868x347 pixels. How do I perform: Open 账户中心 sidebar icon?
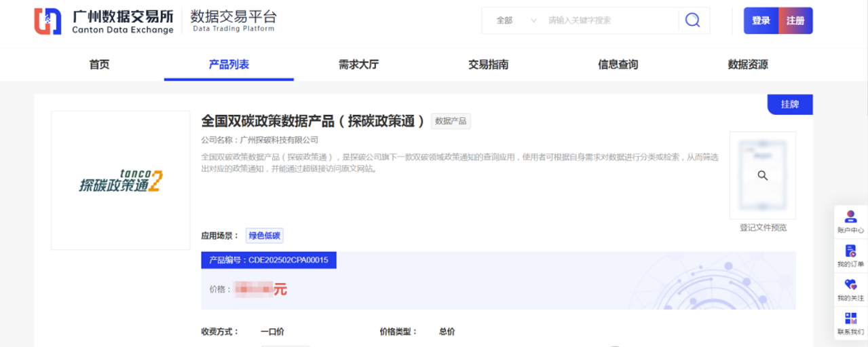850,222
